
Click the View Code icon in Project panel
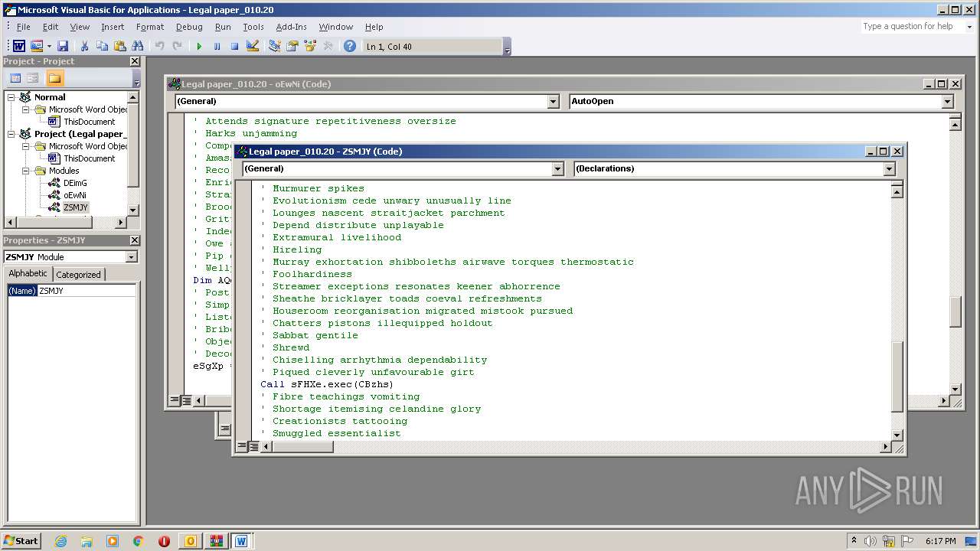pos(15,78)
